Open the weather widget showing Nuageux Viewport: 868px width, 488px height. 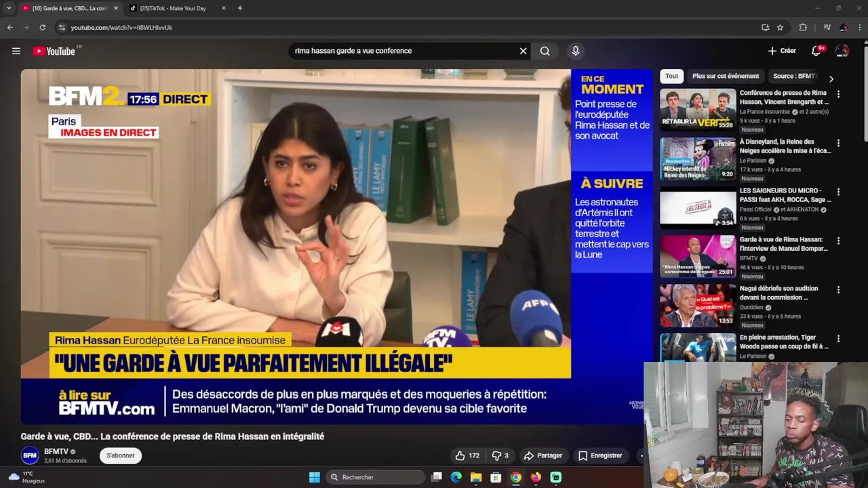pos(26,477)
